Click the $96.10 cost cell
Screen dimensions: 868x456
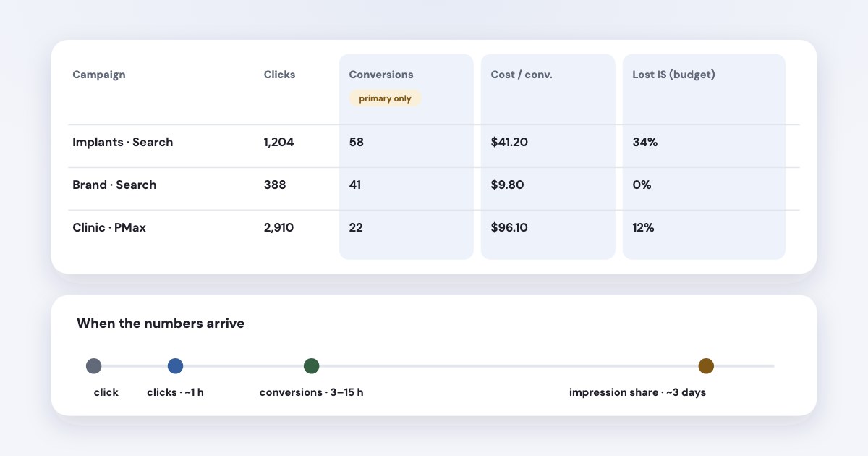click(509, 227)
